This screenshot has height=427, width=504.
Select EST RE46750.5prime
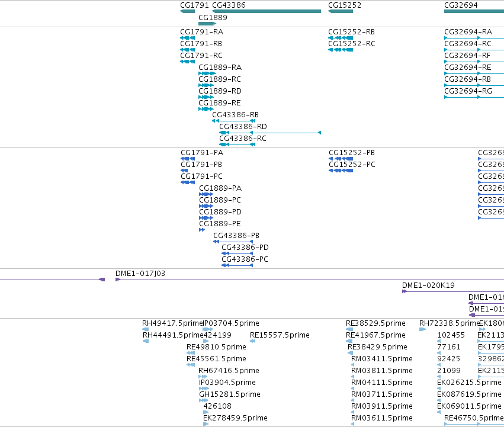(x=474, y=418)
